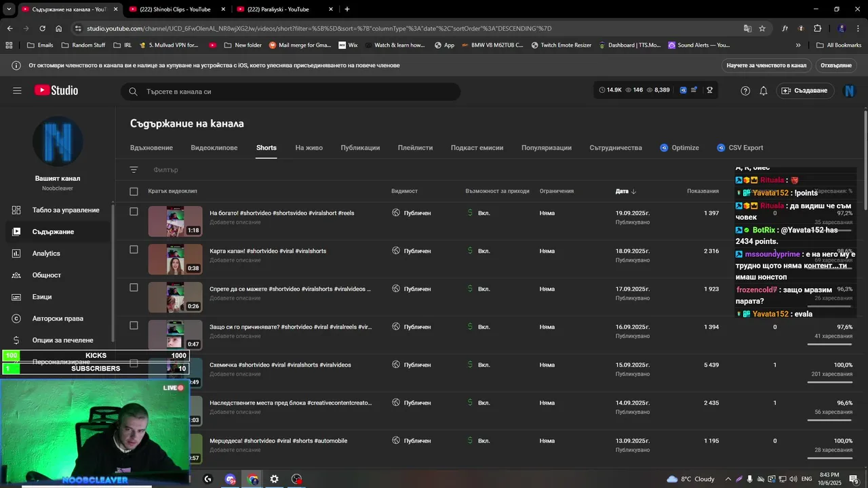This screenshot has width=868, height=488.
Task: Open Авторски права in the sidebar
Action: pos(58,319)
